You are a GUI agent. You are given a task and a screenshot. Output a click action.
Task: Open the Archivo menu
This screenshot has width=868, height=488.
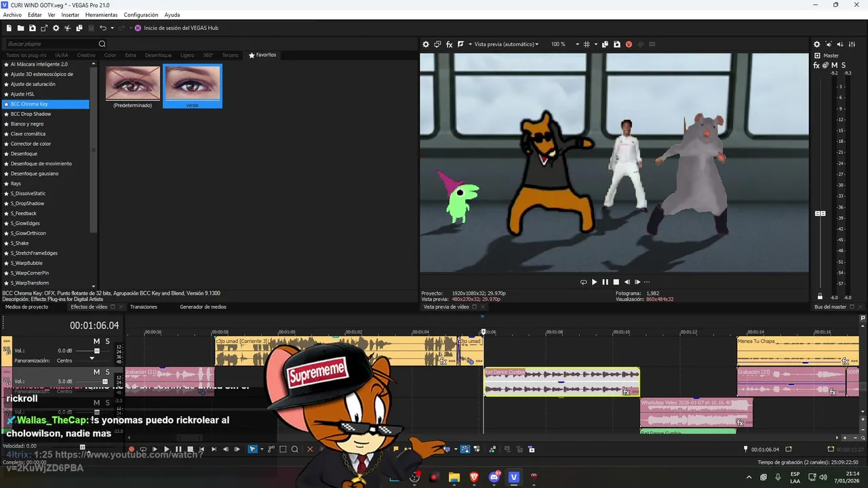point(12,15)
